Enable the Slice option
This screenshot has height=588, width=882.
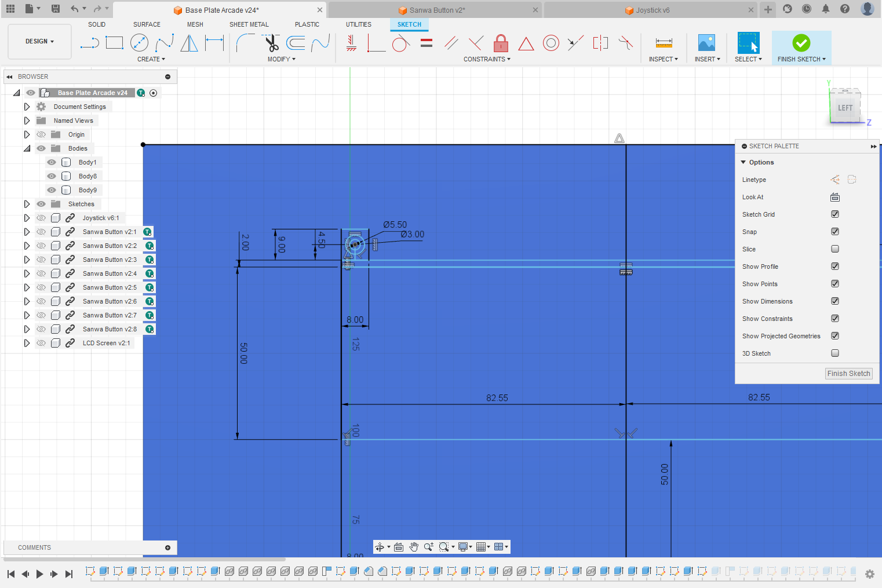834,249
